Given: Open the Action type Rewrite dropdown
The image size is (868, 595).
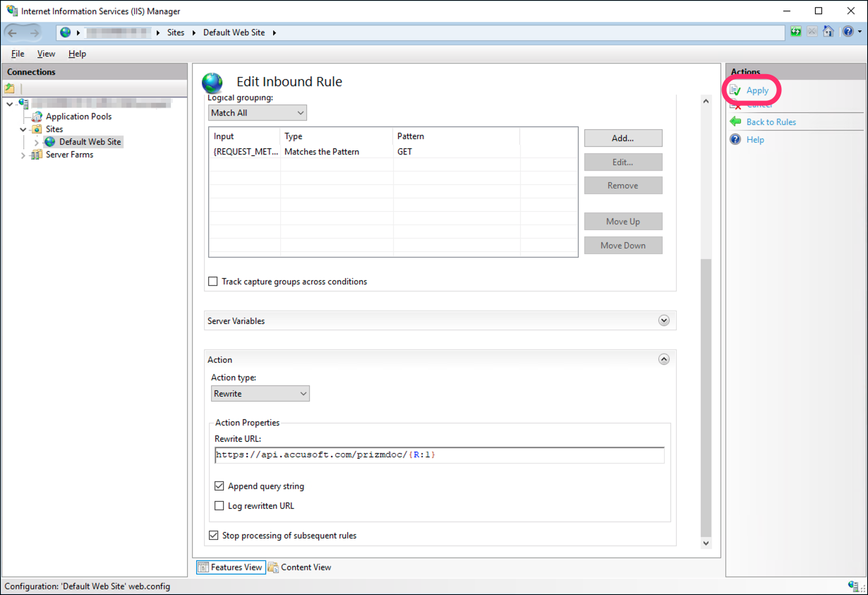Looking at the screenshot, I should pyautogui.click(x=260, y=394).
